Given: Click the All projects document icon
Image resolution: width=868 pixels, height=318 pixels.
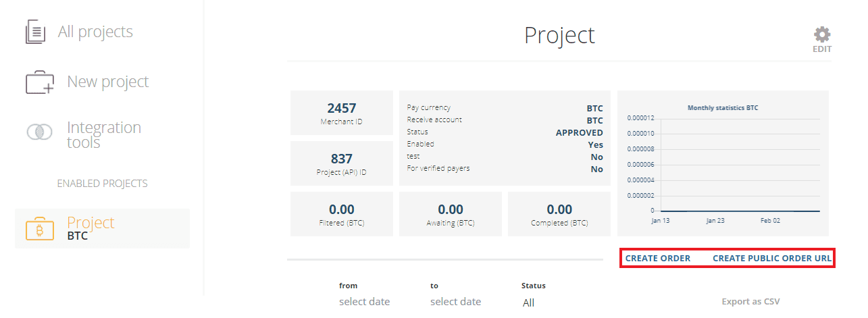Looking at the screenshot, I should click(x=35, y=32).
